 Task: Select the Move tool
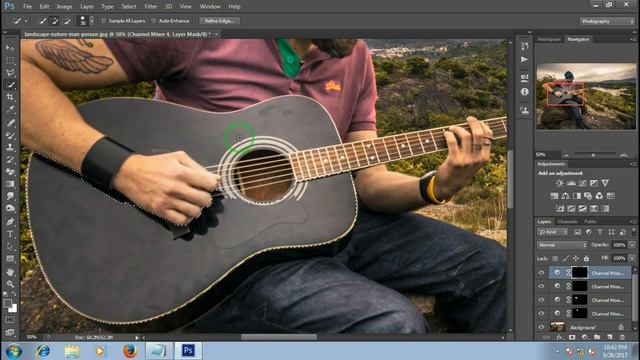10,48
